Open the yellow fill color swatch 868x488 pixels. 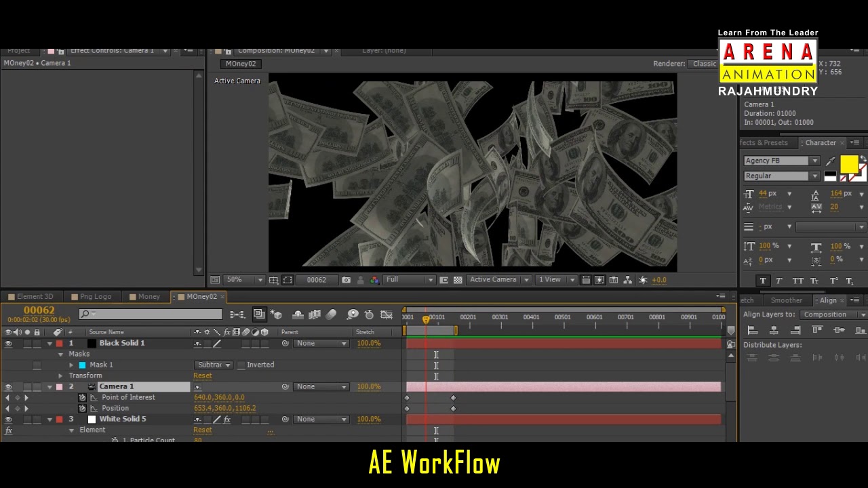(x=848, y=164)
